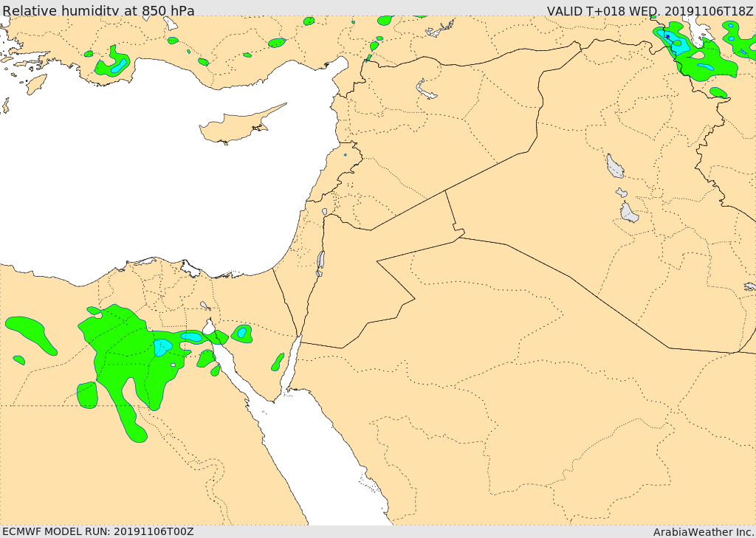Click the 'ArabiaWeather Inc' credit text
The image size is (756, 538).
704,532
